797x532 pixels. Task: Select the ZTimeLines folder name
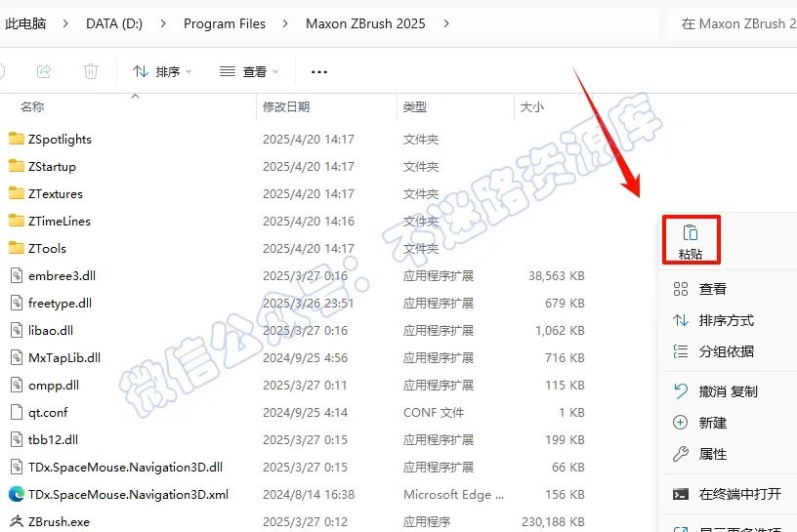[60, 221]
